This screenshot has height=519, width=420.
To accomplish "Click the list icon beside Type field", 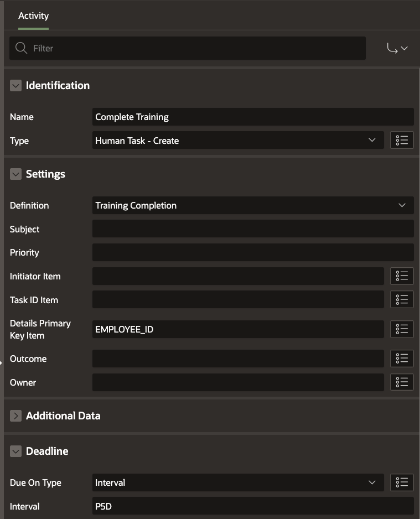I will click(402, 141).
